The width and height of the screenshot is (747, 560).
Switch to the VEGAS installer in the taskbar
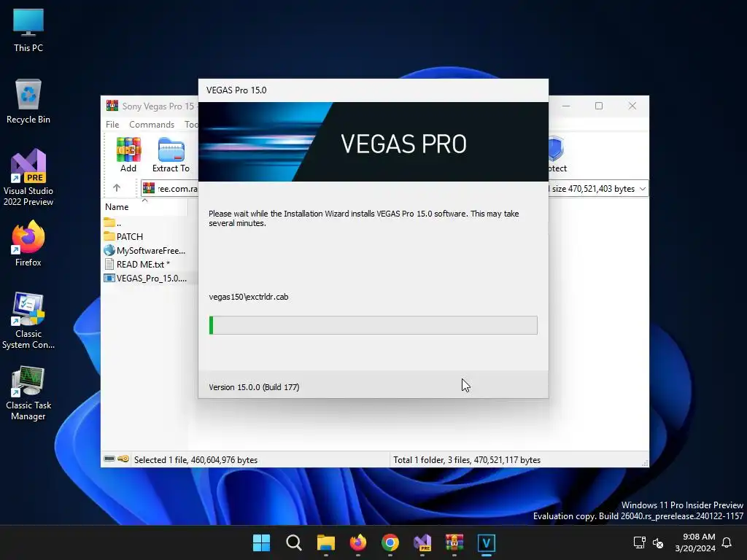tap(487, 542)
